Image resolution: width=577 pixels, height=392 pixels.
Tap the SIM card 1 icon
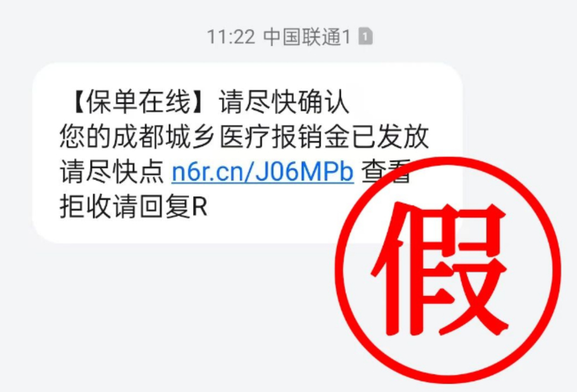point(365,36)
